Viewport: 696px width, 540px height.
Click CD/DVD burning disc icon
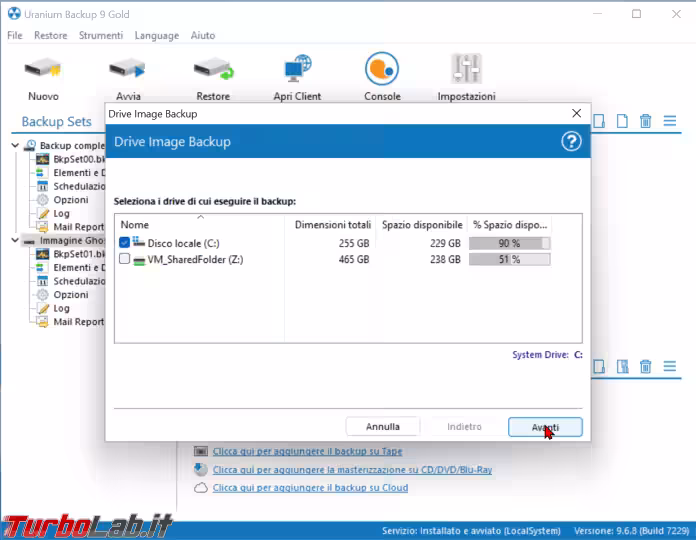[x=201, y=469]
